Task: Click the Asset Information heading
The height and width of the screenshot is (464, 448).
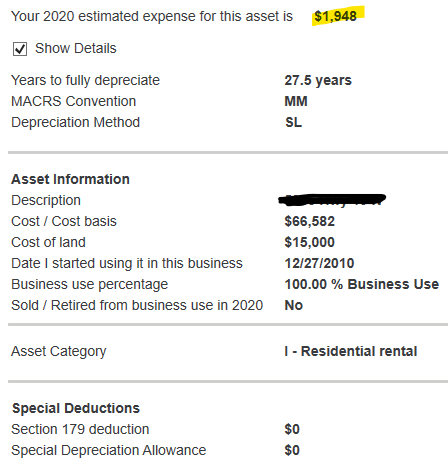Action: [x=70, y=179]
